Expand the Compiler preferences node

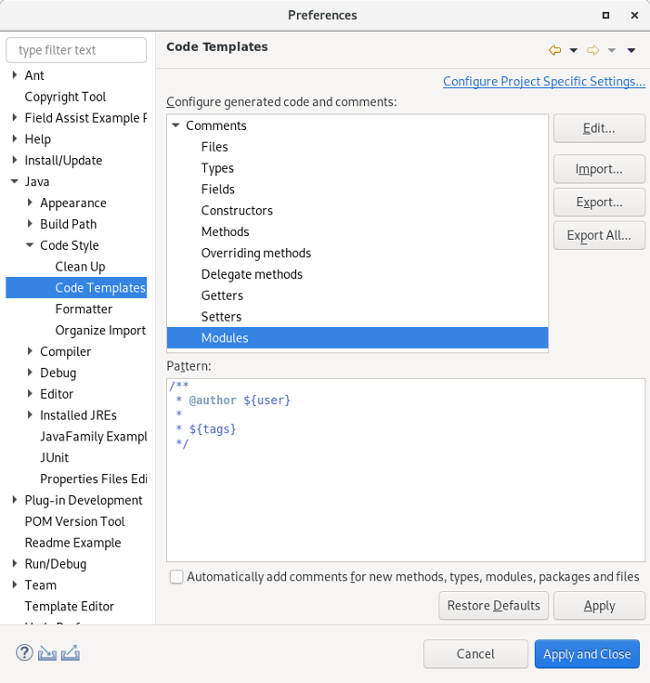pyautogui.click(x=30, y=352)
